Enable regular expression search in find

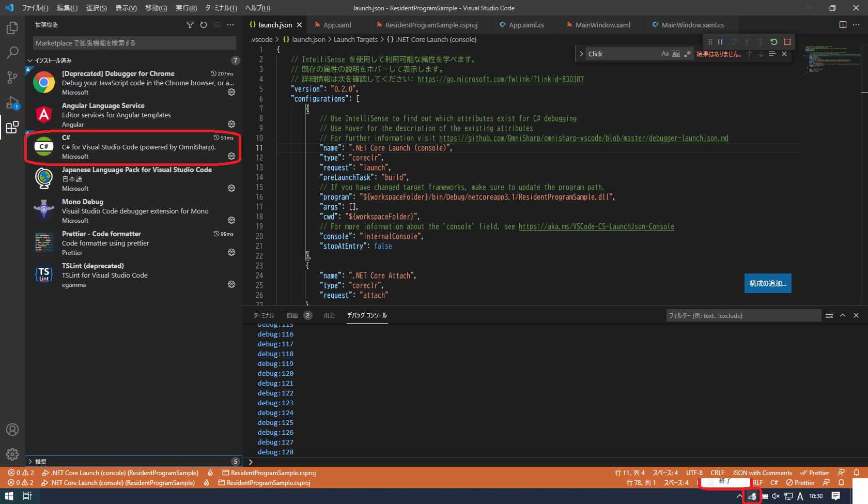point(687,54)
